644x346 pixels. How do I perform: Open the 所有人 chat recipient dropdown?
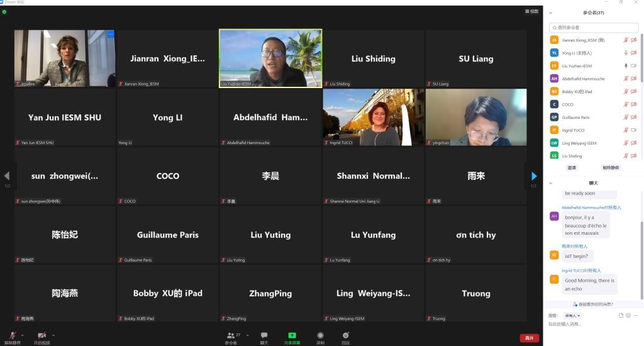[572, 315]
